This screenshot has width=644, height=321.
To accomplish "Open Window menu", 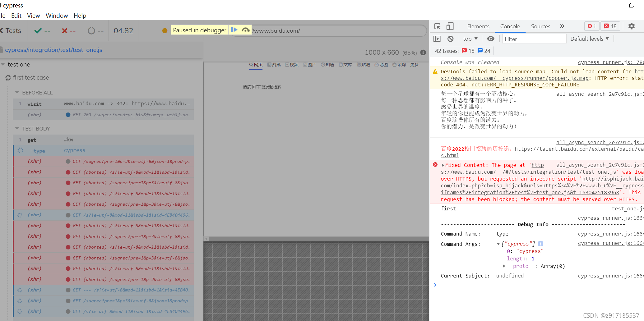I will (x=57, y=16).
